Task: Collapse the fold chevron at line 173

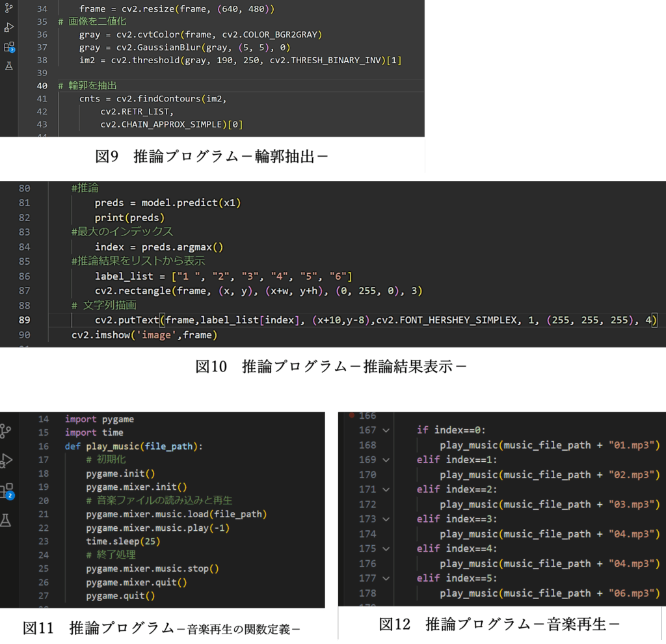Action: coord(386,519)
